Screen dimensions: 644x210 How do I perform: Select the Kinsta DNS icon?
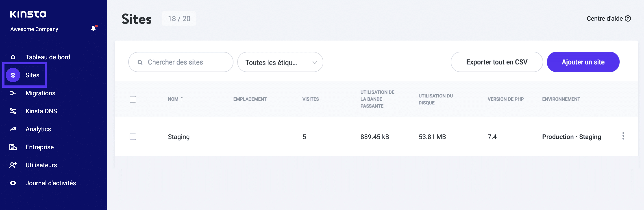[x=13, y=111]
